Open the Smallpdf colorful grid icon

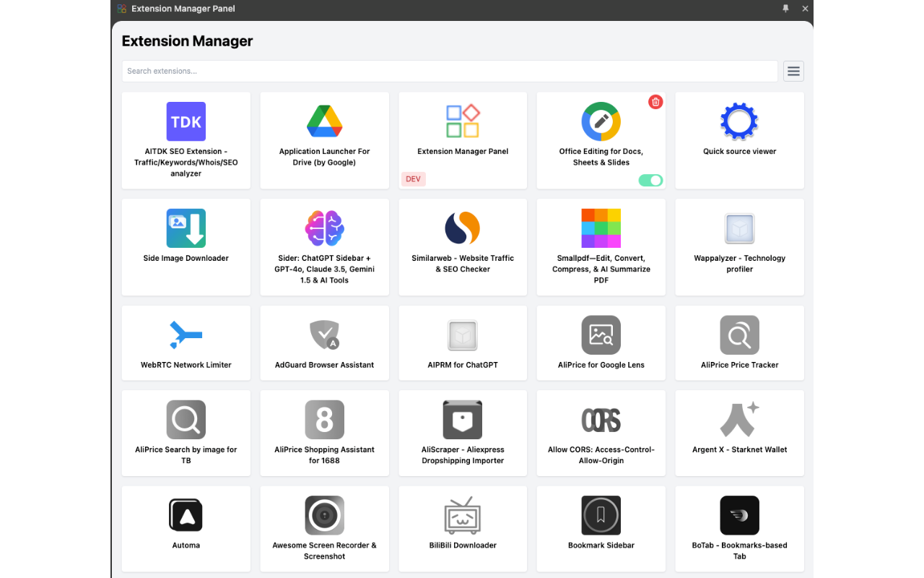point(601,228)
